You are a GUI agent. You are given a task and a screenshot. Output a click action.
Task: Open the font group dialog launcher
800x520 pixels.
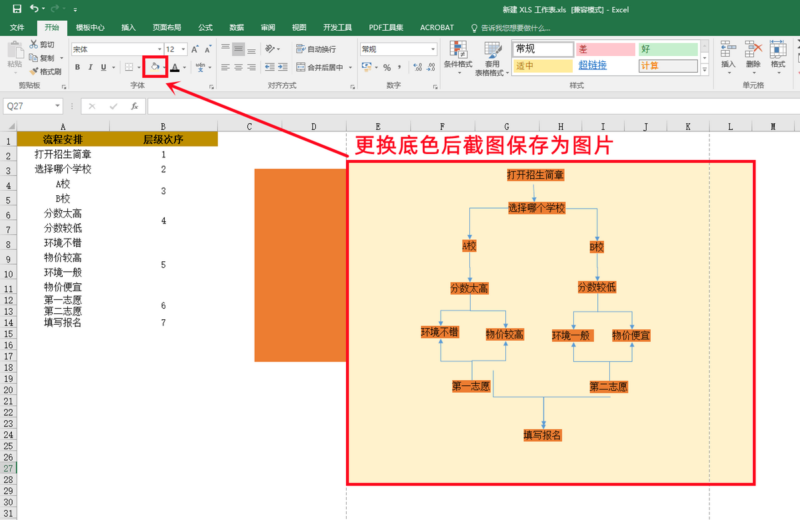[211, 87]
